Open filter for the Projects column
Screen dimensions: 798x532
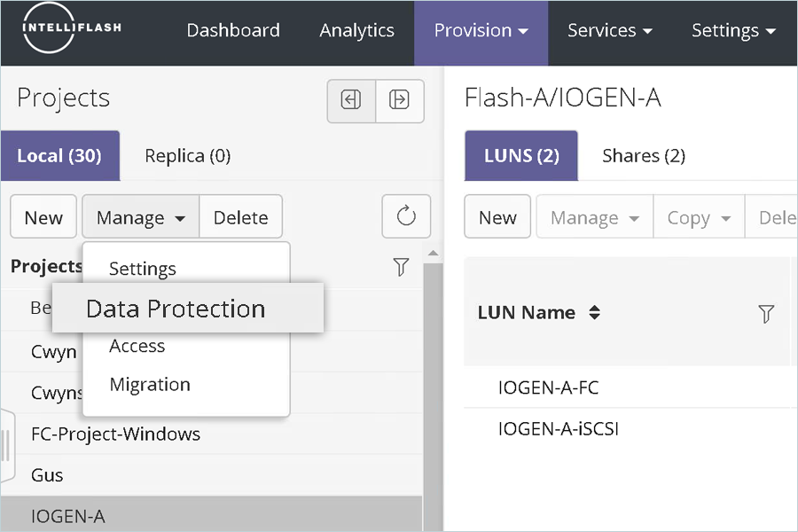(x=401, y=266)
